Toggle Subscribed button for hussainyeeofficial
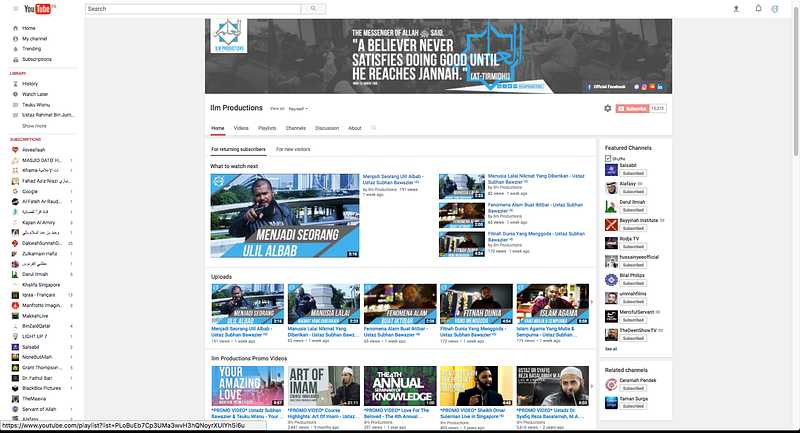 (633, 265)
